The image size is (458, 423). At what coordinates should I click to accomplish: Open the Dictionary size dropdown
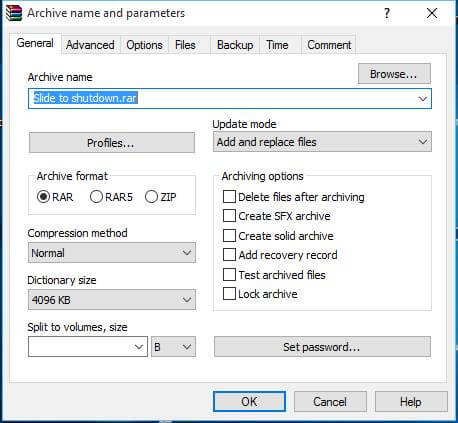pos(112,300)
